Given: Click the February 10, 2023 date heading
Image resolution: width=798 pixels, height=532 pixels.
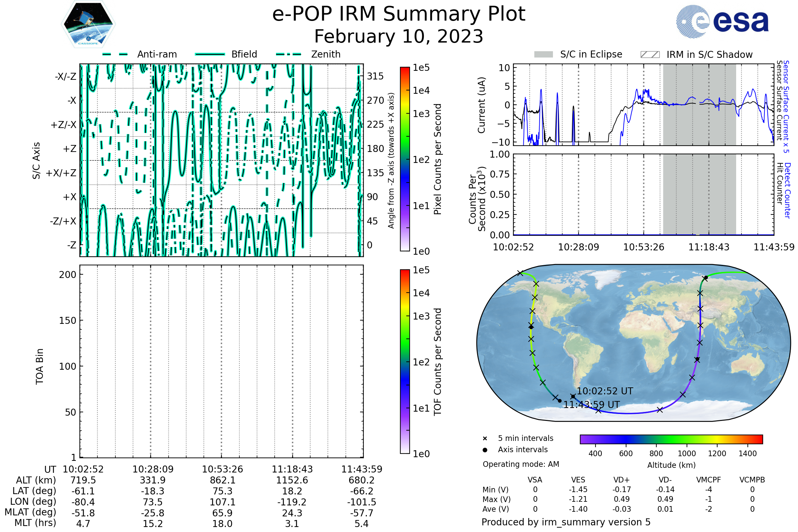Looking at the screenshot, I should [399, 37].
